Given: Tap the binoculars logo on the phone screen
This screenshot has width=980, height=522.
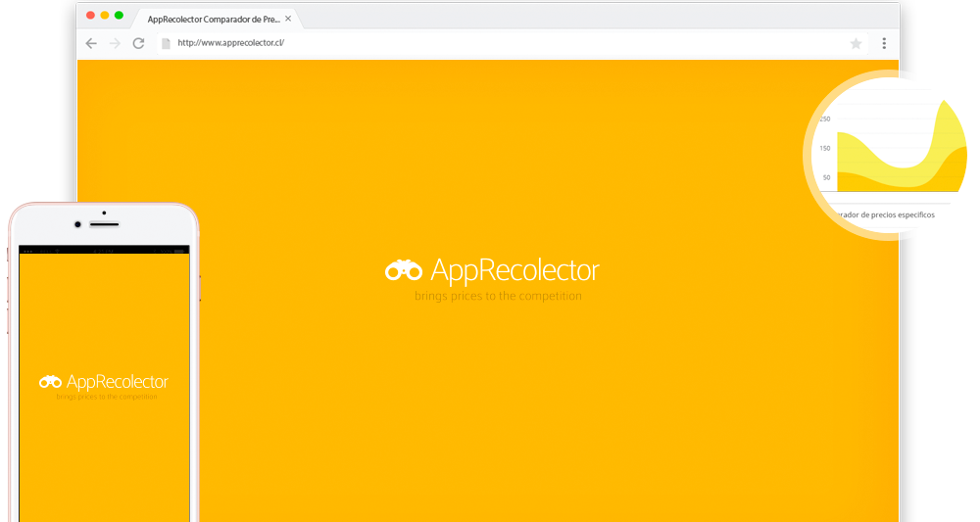Looking at the screenshot, I should pos(51,382).
